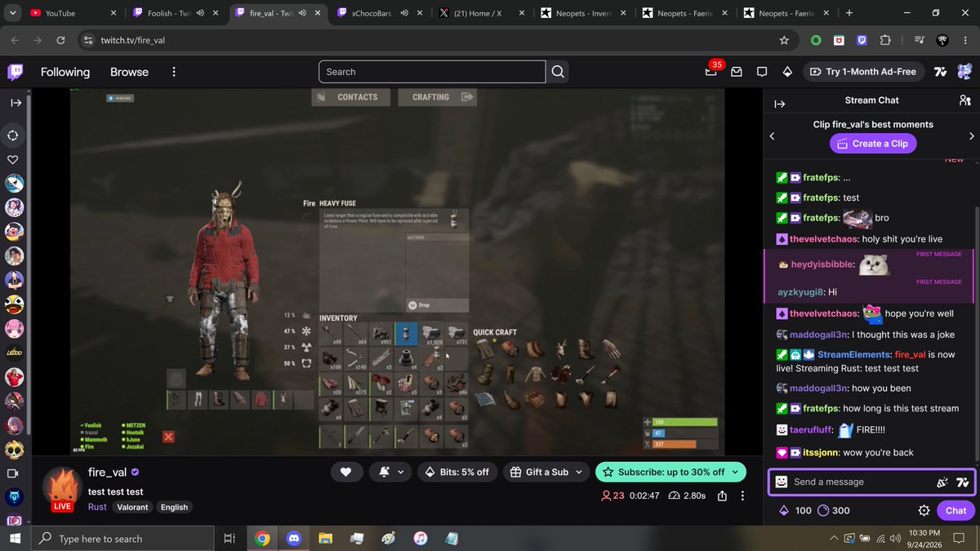Open the Twitch home logo
The height and width of the screenshot is (551, 980).
pos(16,72)
